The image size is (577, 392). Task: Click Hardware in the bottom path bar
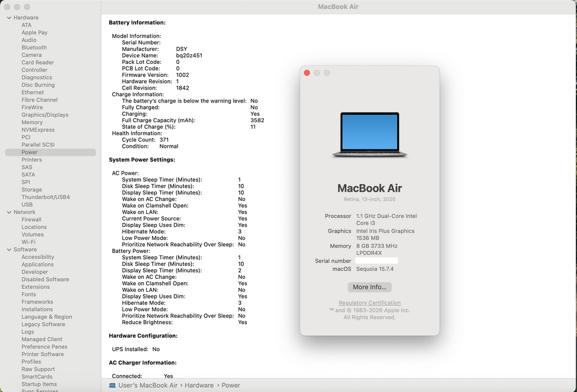[199, 385]
